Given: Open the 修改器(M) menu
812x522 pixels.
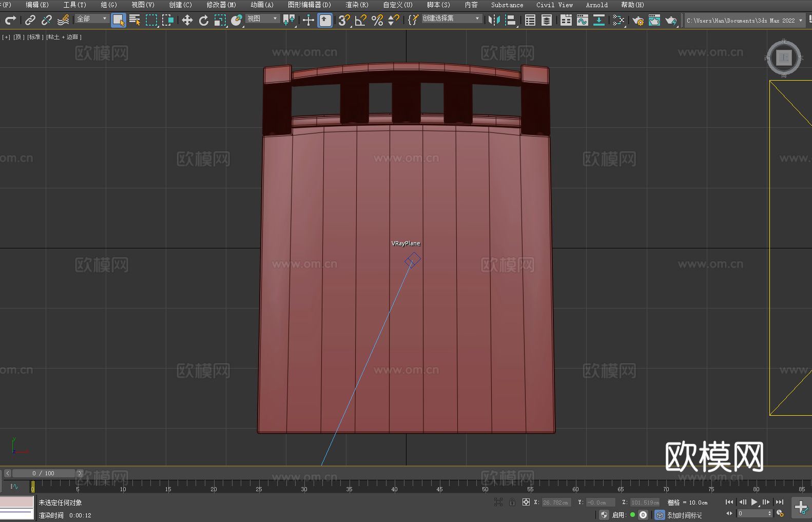Looking at the screenshot, I should (x=221, y=5).
